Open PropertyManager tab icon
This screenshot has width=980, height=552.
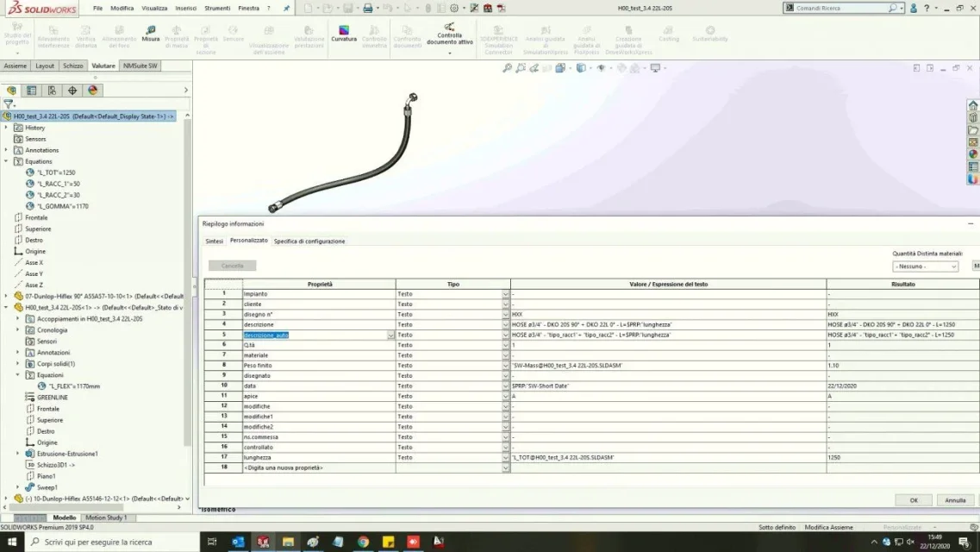31,91
